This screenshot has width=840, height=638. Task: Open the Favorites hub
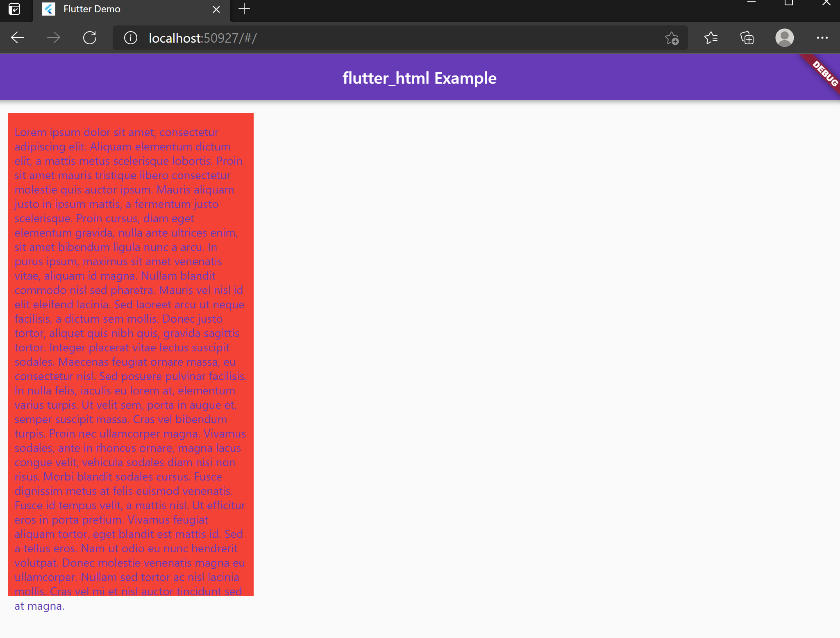[711, 38]
